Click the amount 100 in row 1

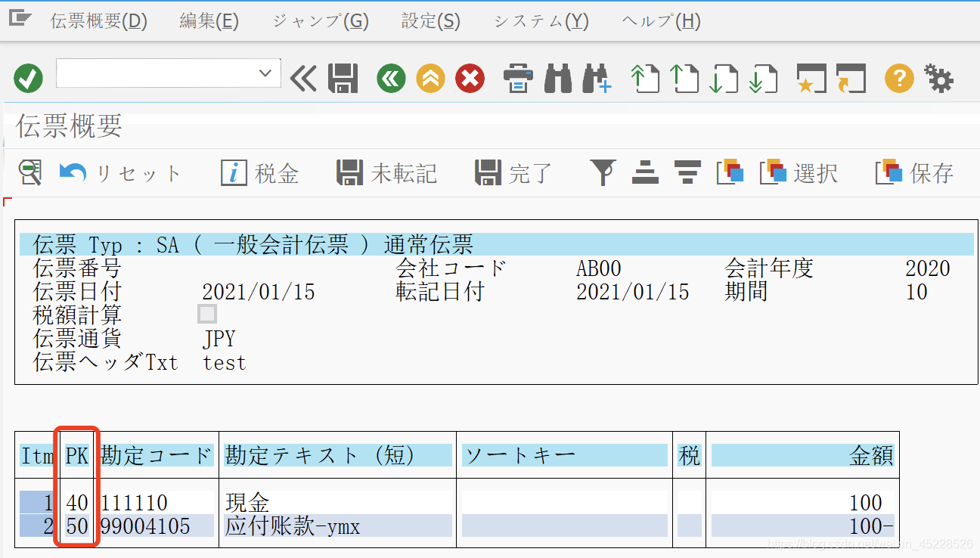click(x=865, y=503)
